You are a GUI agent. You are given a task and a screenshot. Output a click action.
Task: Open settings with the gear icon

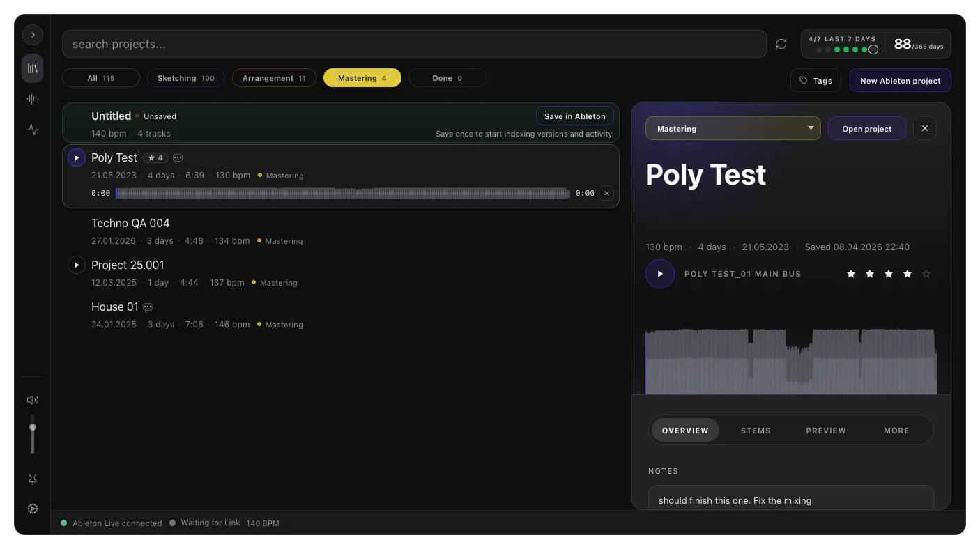click(x=33, y=509)
